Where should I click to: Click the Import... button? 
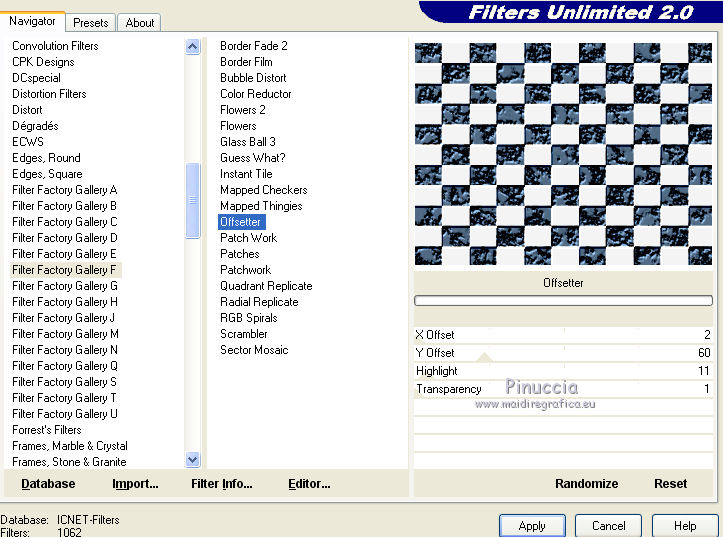pos(135,484)
